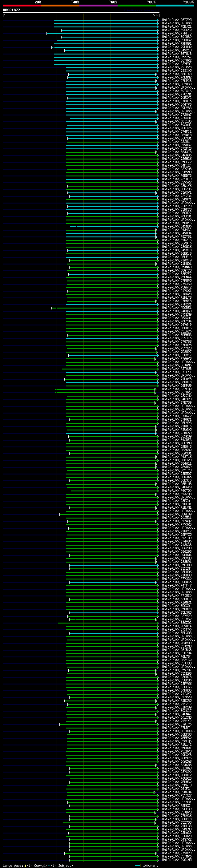Select hit UniRef100_C9PYZ5
Screen dimensions: 197x868
pos(176,535)
